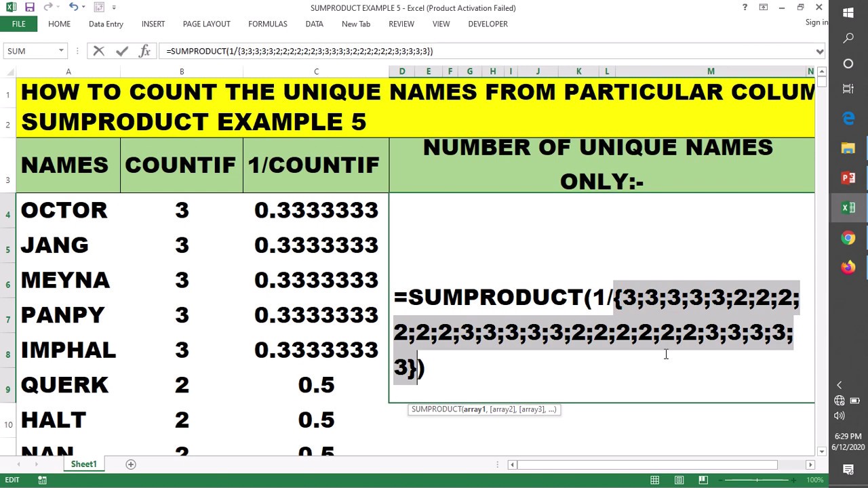The height and width of the screenshot is (488, 868).
Task: Open Excel Help question mark icon
Action: [745, 7]
